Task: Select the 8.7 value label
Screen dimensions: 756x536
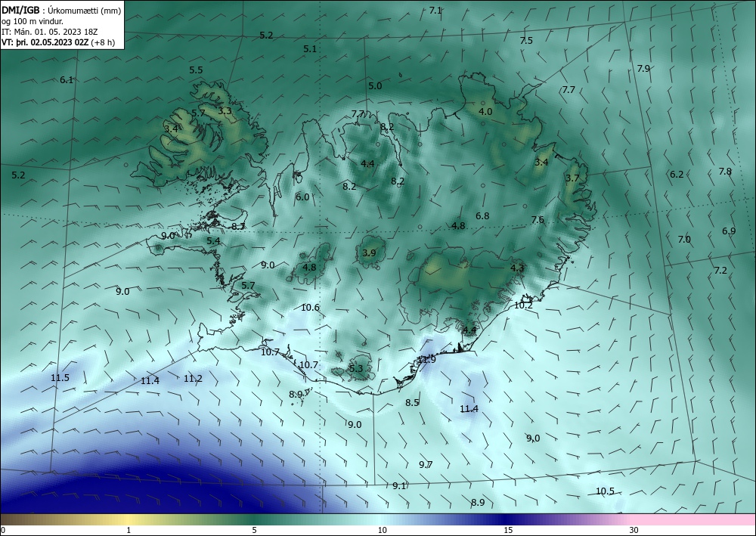Action: tap(238, 226)
